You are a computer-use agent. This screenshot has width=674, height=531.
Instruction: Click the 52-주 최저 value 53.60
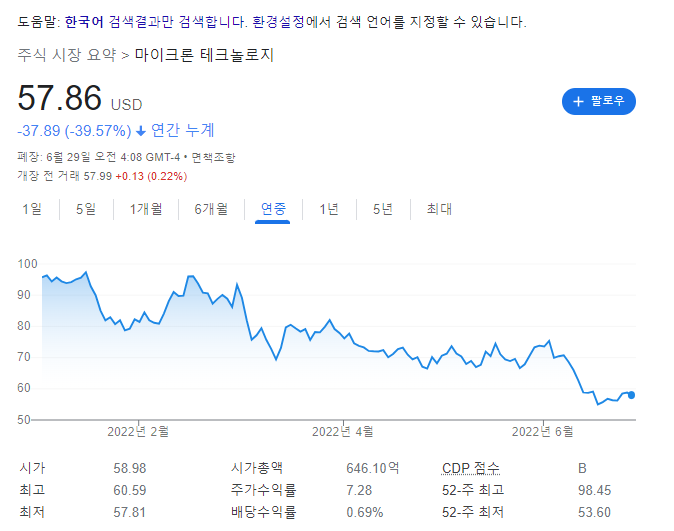coord(594,513)
